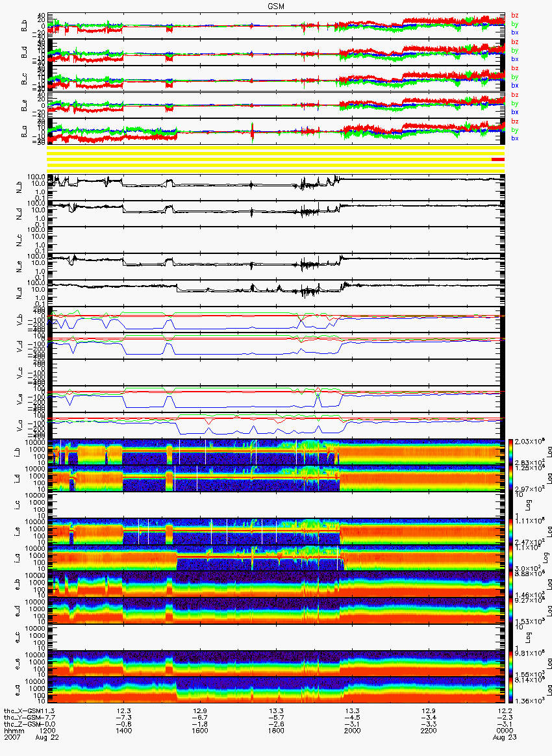Select the B_a axis label
The width and height of the screenshot is (552, 756).
point(24,132)
